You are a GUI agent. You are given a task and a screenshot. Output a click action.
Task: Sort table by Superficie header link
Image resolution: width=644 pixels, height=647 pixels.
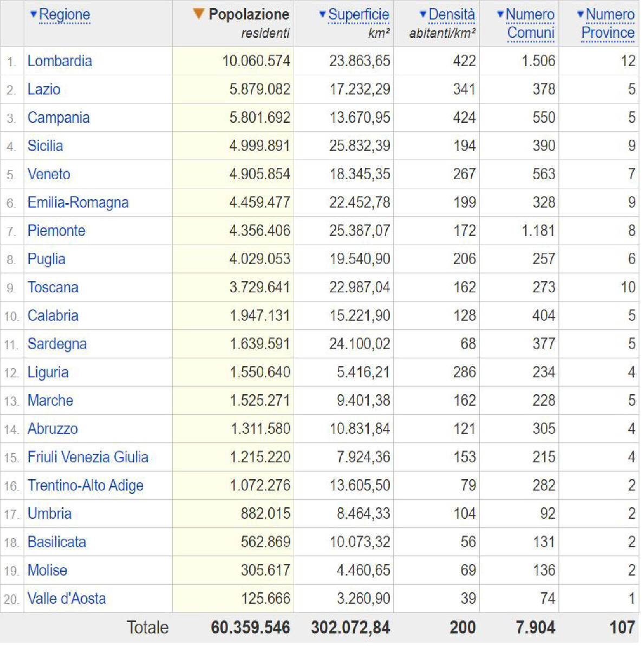[x=359, y=15]
